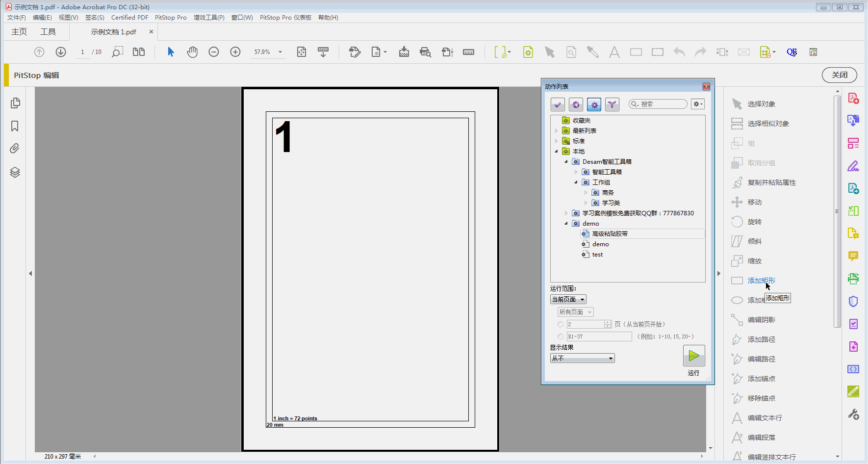Open the Attachments paperclip panel
The height and width of the screenshot is (464, 868).
[15, 149]
